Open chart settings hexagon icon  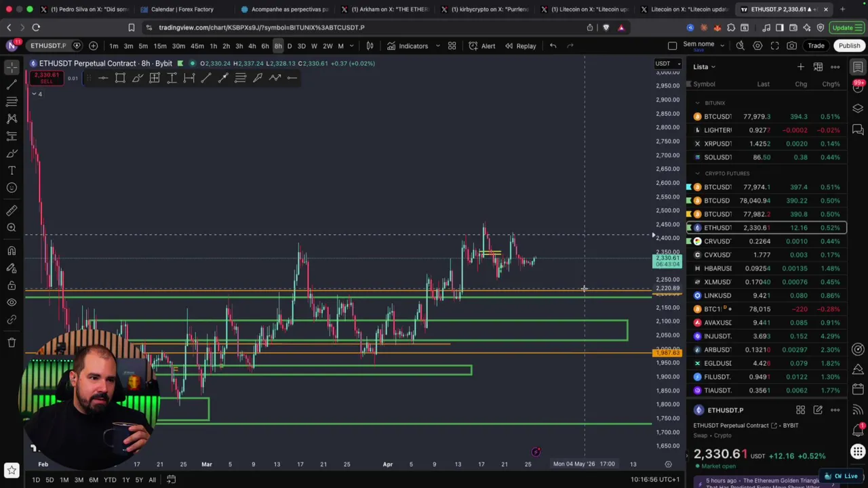pyautogui.click(x=757, y=45)
